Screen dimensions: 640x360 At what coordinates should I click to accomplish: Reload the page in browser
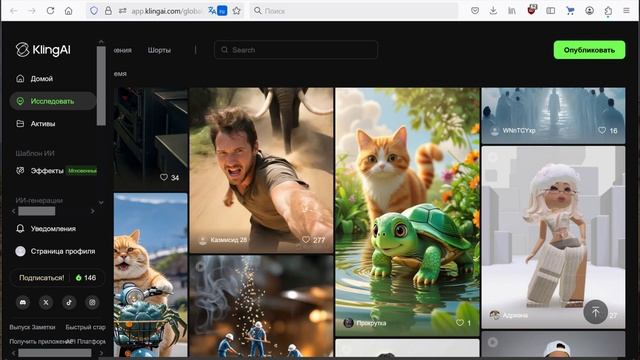(x=50, y=11)
